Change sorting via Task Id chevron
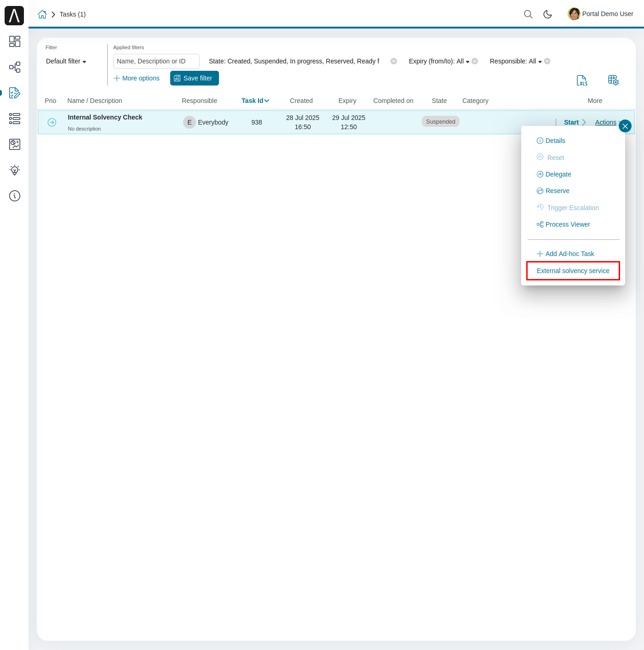The image size is (644, 650). (267, 101)
